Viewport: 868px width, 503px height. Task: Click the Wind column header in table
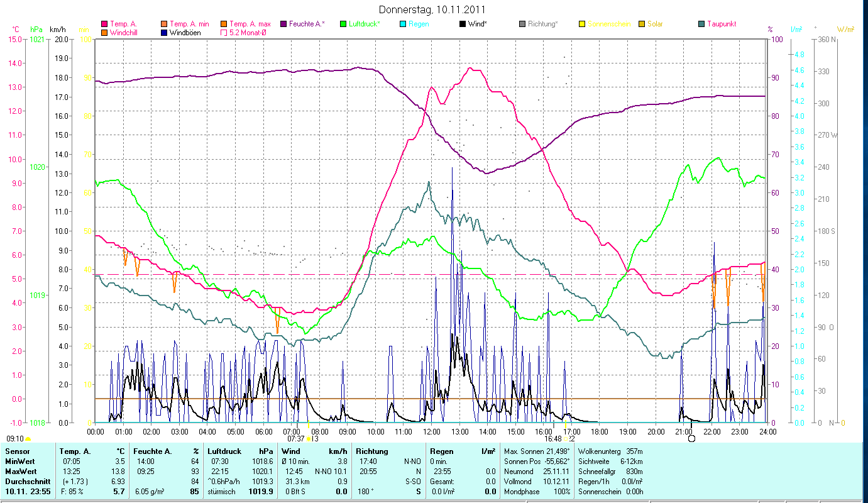291,451
